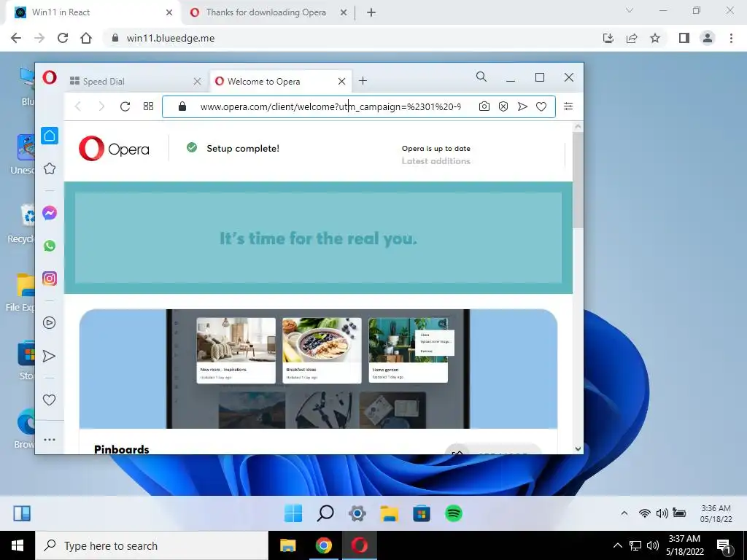Click scroll down arrow on Opera page
The width and height of the screenshot is (747, 560).
tap(578, 448)
